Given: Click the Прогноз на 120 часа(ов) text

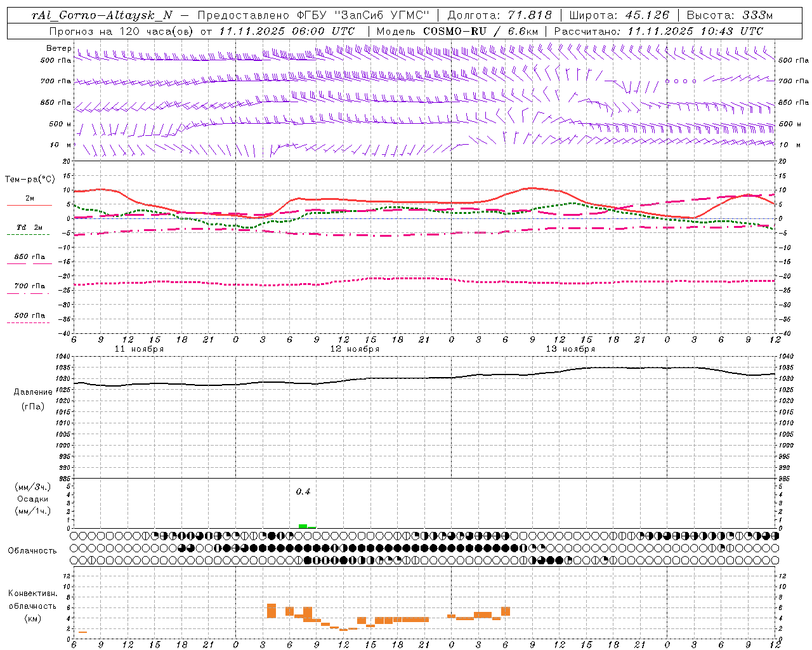Looking at the screenshot, I should tap(122, 31).
